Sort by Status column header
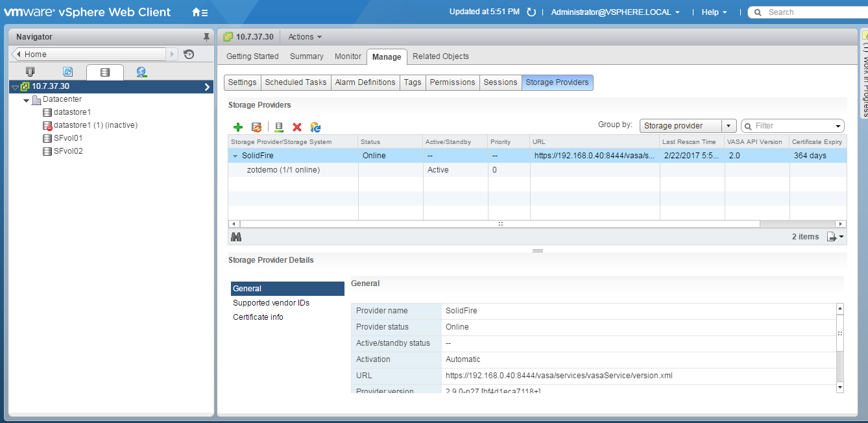The height and width of the screenshot is (423, 868). tap(390, 141)
